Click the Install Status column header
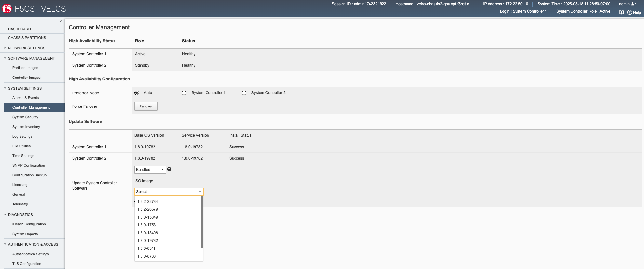 coord(240,135)
